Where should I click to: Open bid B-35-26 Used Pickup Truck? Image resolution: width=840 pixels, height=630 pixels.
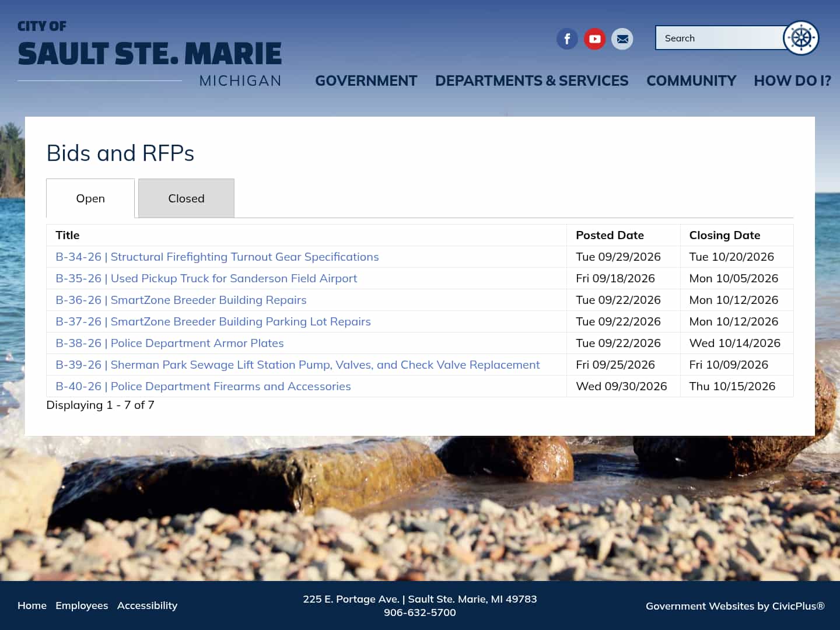click(x=206, y=278)
